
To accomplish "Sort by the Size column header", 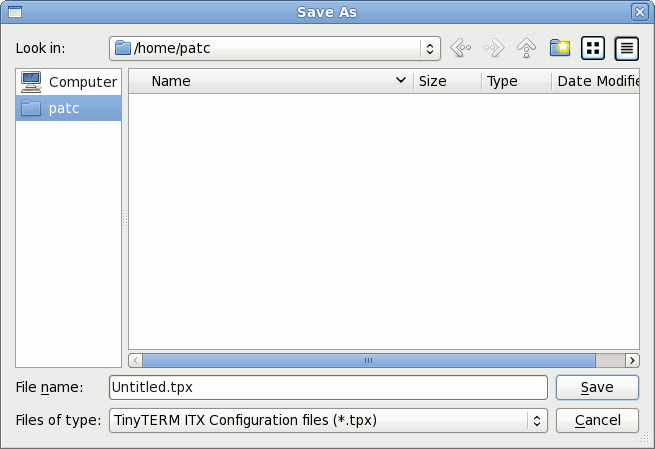I will pos(446,81).
